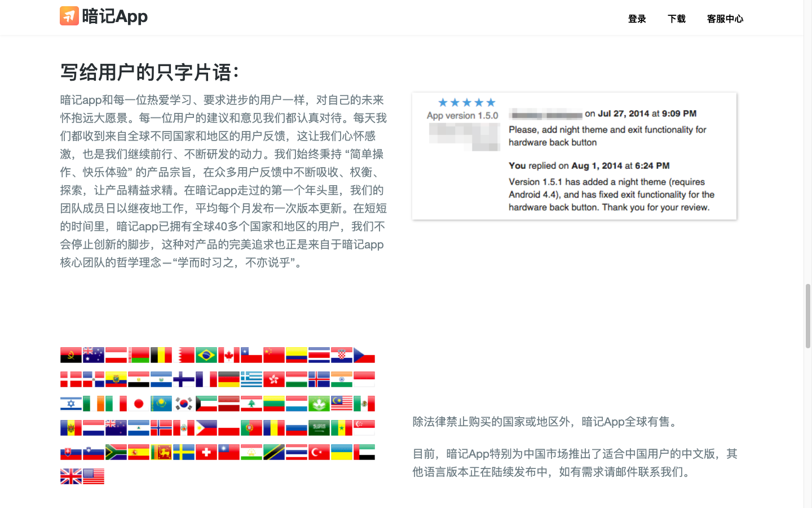Select the Germany flag
The height and width of the screenshot is (508, 812).
pyautogui.click(x=229, y=379)
